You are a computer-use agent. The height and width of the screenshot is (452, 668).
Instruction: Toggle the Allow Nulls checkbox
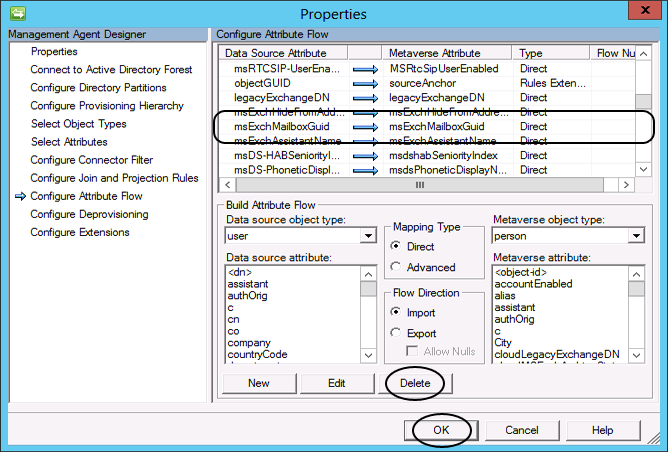pos(413,351)
